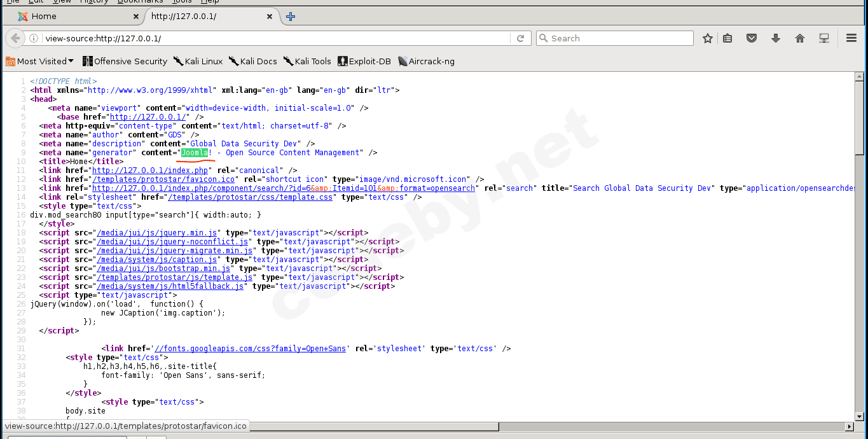Click the vertical scrollbar thumb

860,118
